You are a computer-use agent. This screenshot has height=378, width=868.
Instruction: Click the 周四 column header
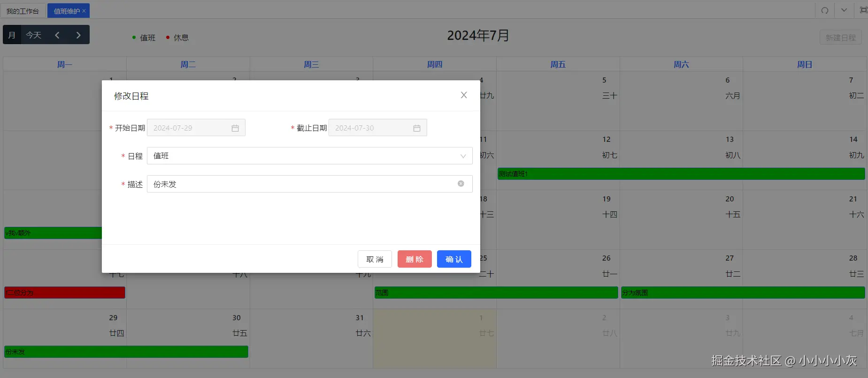[435, 64]
